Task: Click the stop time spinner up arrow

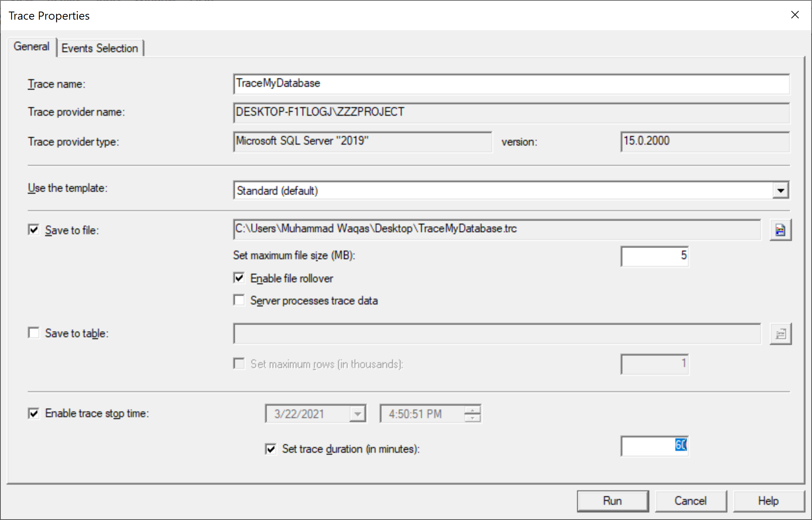Action: (472, 410)
